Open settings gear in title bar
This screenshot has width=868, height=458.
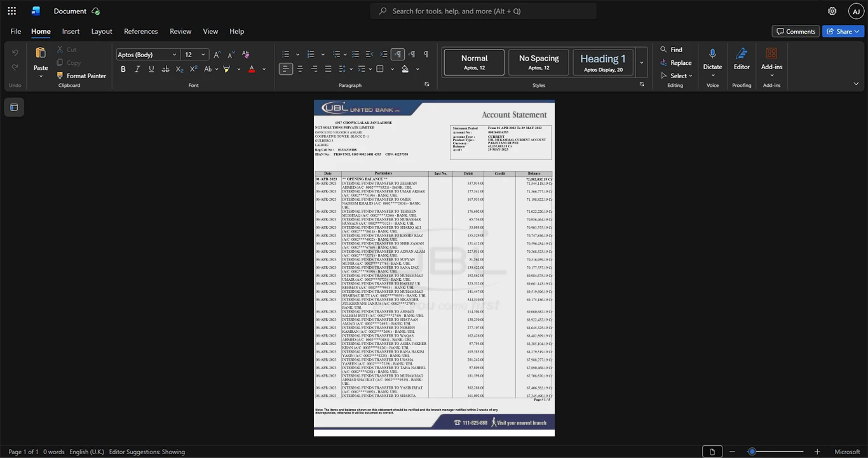coord(832,11)
